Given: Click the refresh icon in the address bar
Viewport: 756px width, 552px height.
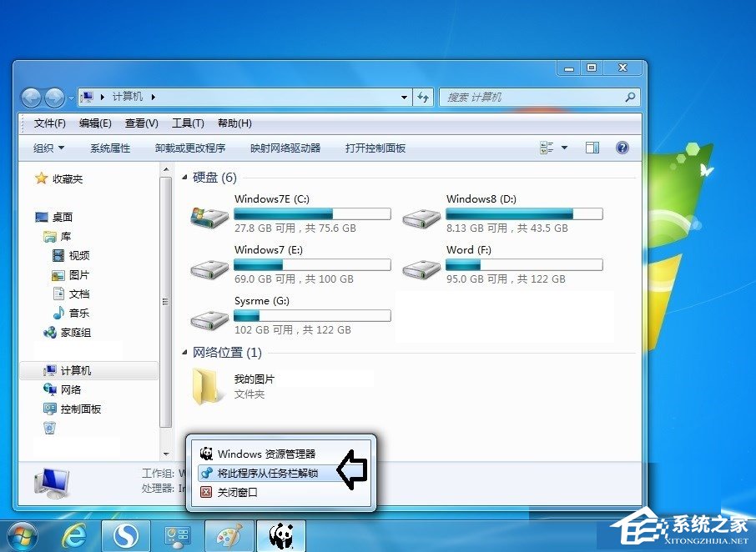Looking at the screenshot, I should pos(423,97).
